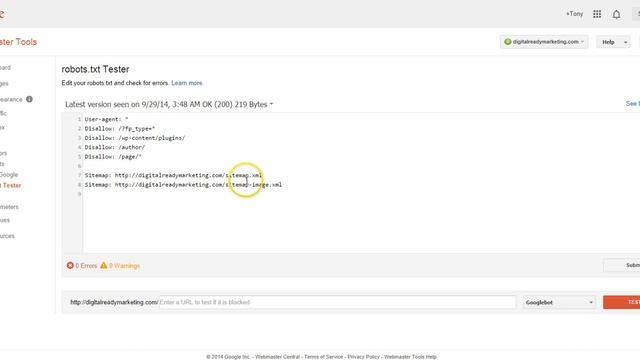Open the Security Issues sidebar item
This screenshot has width=640, height=360.
point(5,220)
